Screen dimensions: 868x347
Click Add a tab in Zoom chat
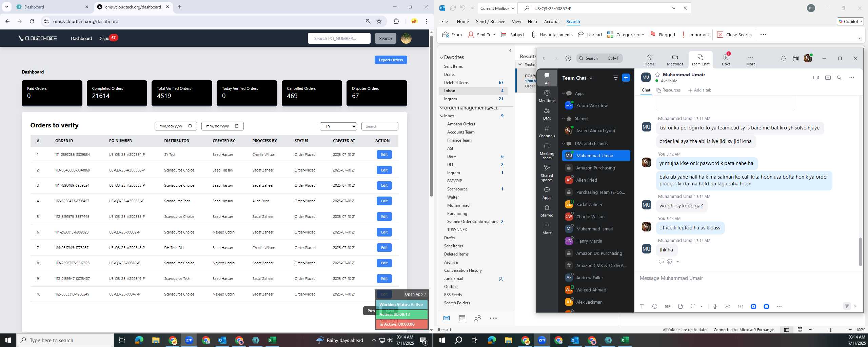[699, 90]
